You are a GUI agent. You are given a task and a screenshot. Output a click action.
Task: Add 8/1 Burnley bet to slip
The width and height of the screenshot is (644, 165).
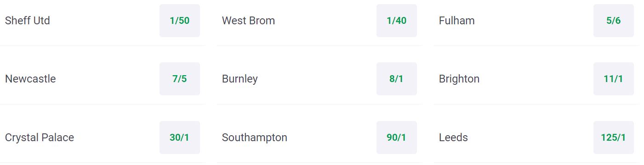[x=397, y=79]
